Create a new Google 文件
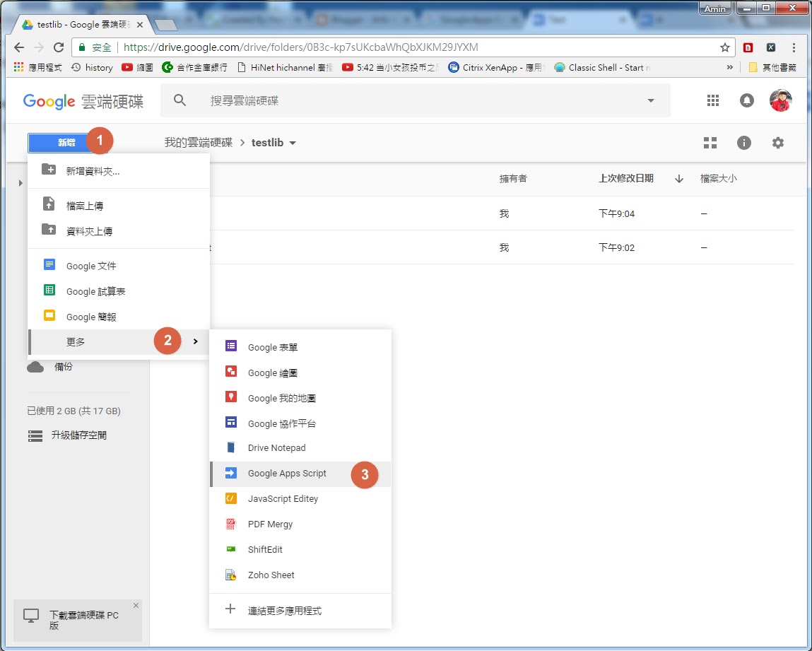This screenshot has width=812, height=651. coord(119,266)
